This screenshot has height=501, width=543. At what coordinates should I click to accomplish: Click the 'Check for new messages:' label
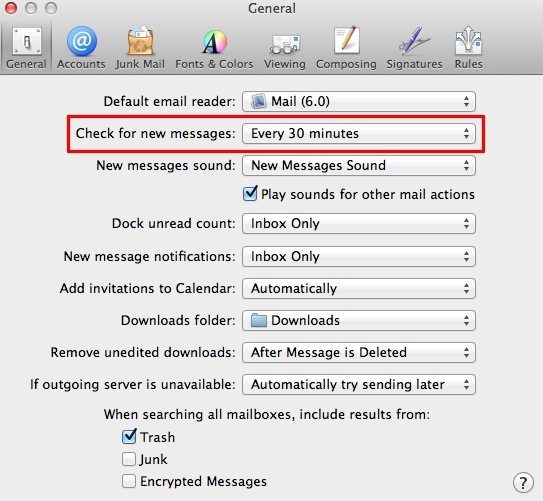pyautogui.click(x=155, y=133)
